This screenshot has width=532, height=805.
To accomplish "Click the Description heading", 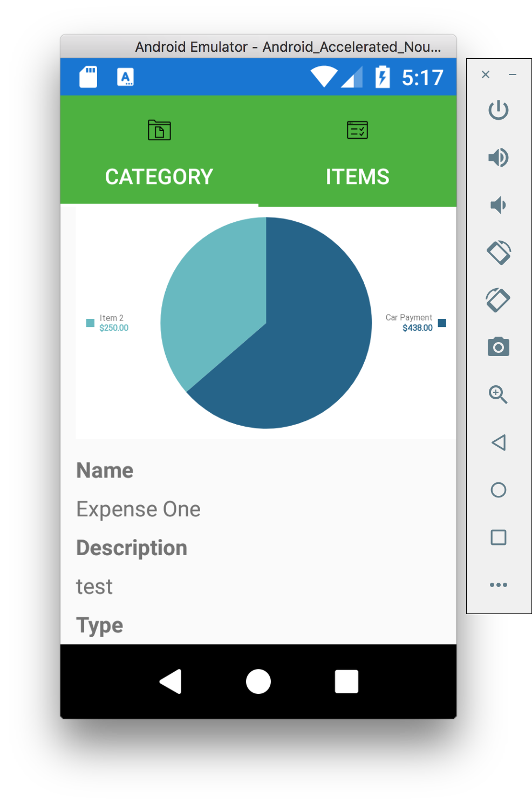I will click(x=132, y=548).
